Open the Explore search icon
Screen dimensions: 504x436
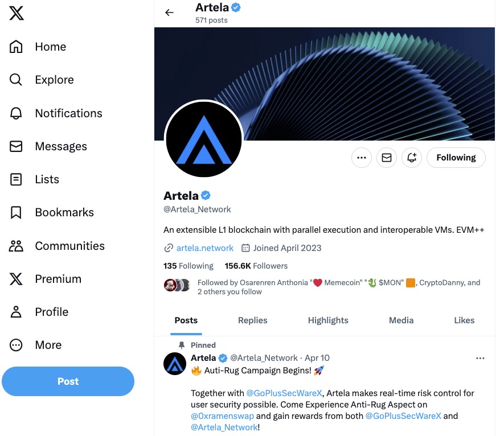[16, 80]
